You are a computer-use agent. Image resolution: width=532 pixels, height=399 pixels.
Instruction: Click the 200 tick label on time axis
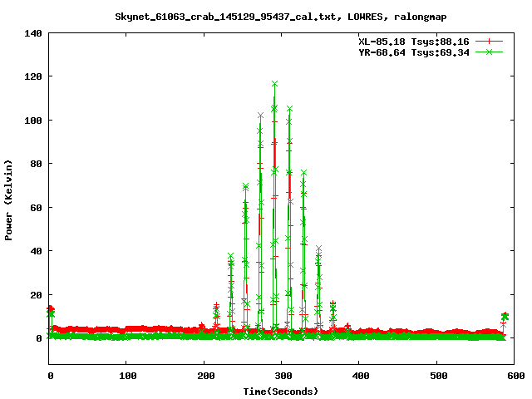point(204,376)
